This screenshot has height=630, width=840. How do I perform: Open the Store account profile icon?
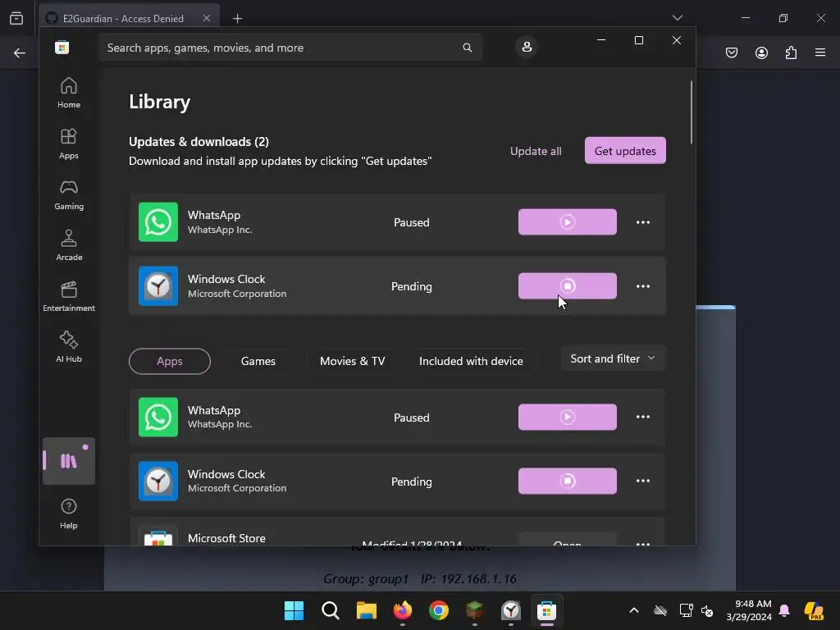(527, 47)
